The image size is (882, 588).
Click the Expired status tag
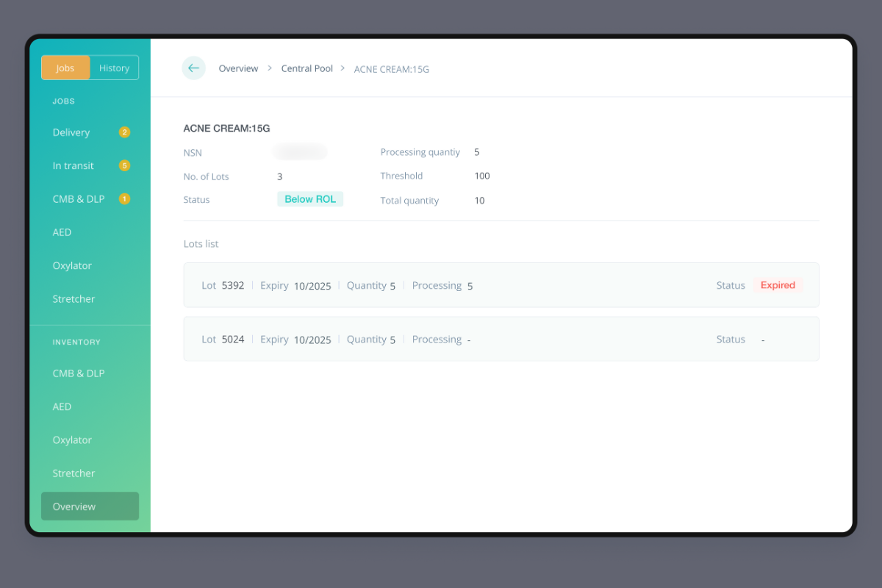pyautogui.click(x=778, y=285)
